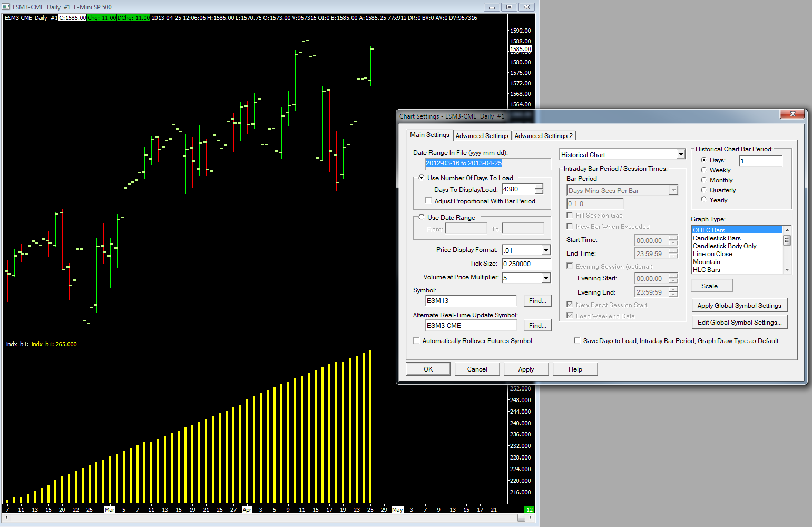
Task: Check Automatically Rollover Futures Symbol
Action: 416,341
